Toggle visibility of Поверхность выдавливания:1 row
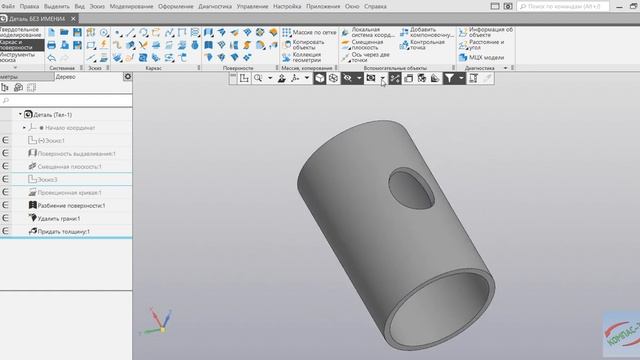 (x=5, y=153)
